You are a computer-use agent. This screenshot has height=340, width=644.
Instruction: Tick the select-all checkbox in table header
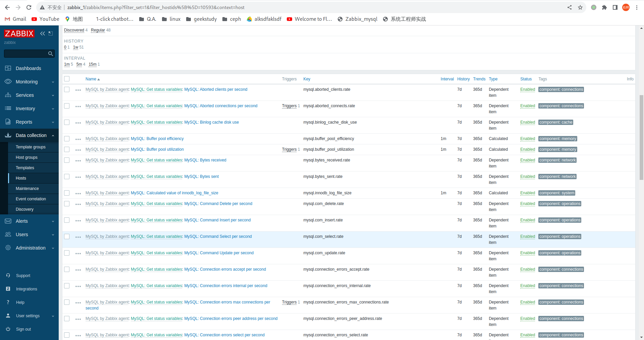(67, 79)
